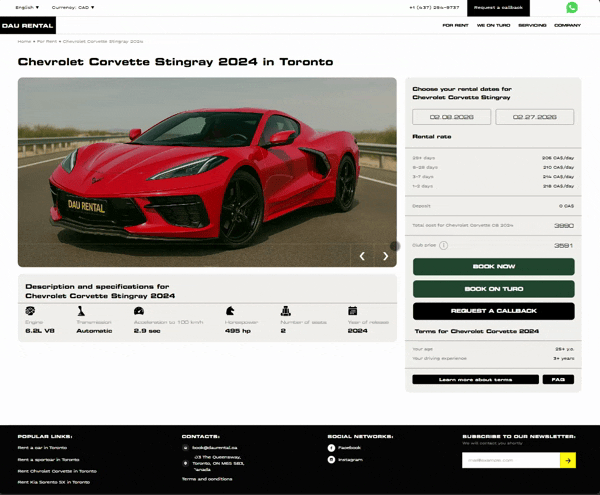Screen dimensions: 600x495
Task: Select the rental start date field
Action: tap(452, 117)
